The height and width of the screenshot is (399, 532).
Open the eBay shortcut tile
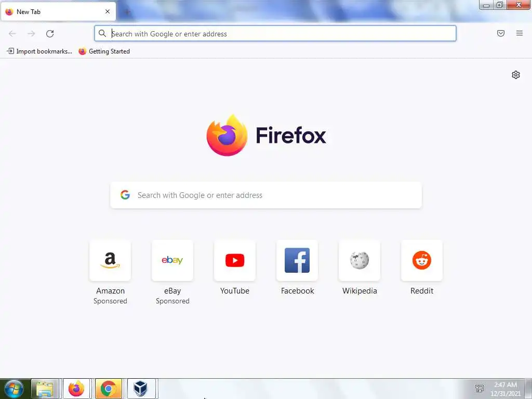[172, 261]
